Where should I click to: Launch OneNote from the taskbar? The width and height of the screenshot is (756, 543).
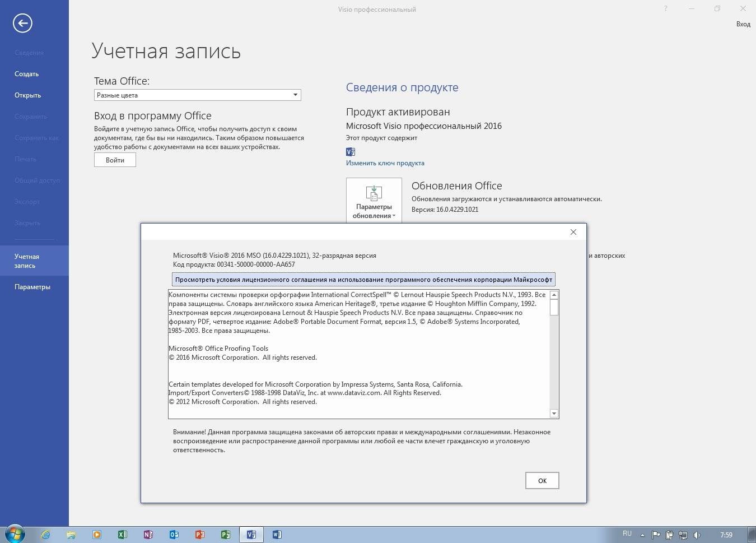tap(148, 535)
